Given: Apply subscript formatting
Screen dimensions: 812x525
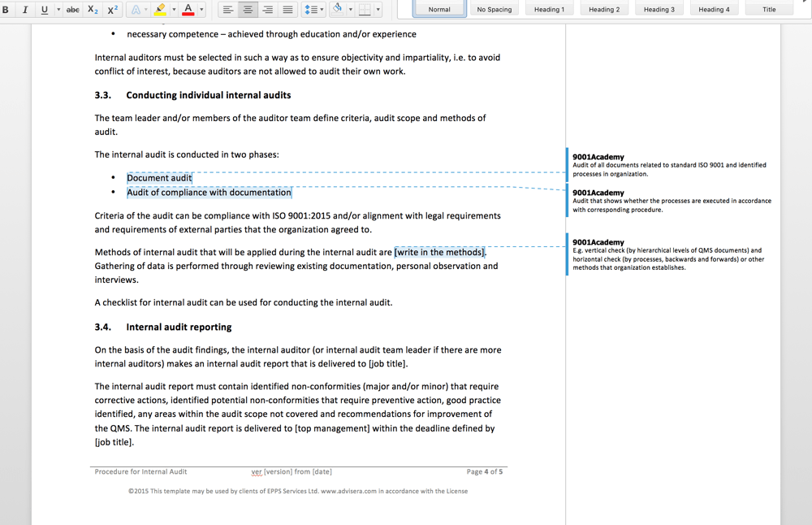Looking at the screenshot, I should (x=93, y=9).
